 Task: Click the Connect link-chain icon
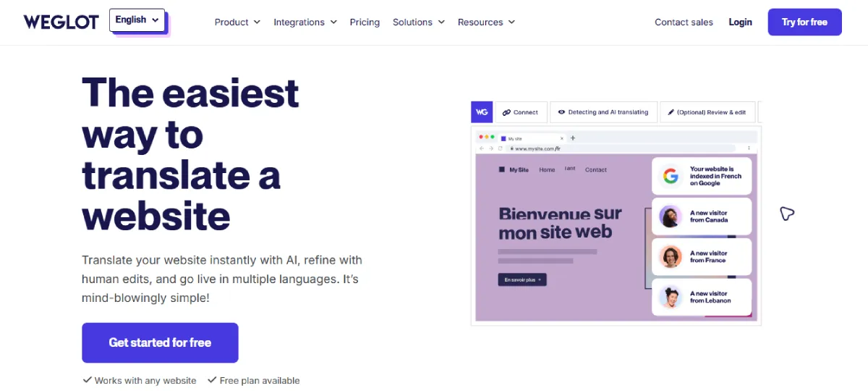tap(506, 112)
